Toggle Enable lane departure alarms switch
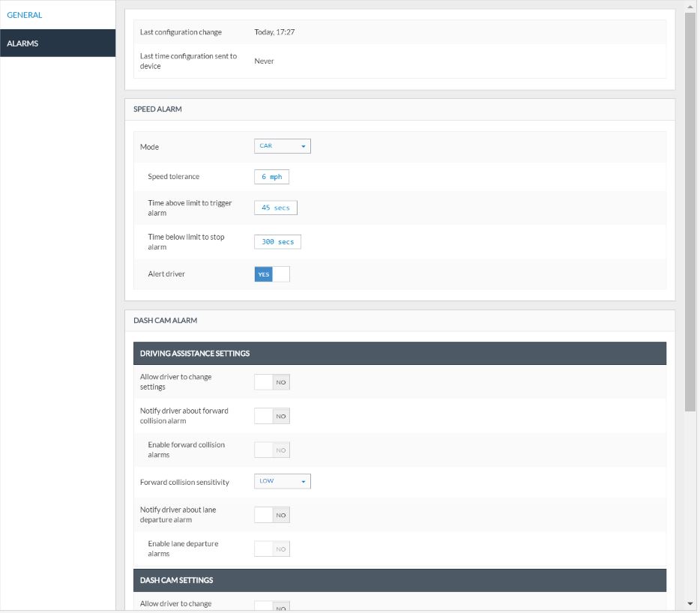This screenshot has height=613, width=700. tap(272, 549)
